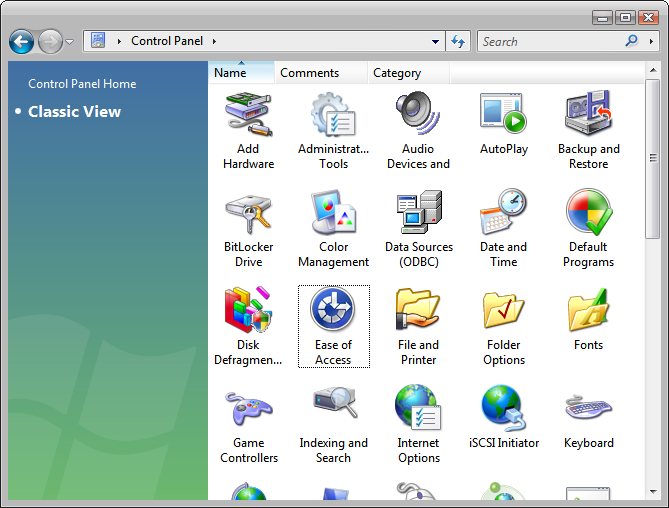The width and height of the screenshot is (669, 508).
Task: Sort by the Category column header
Action: tap(397, 73)
